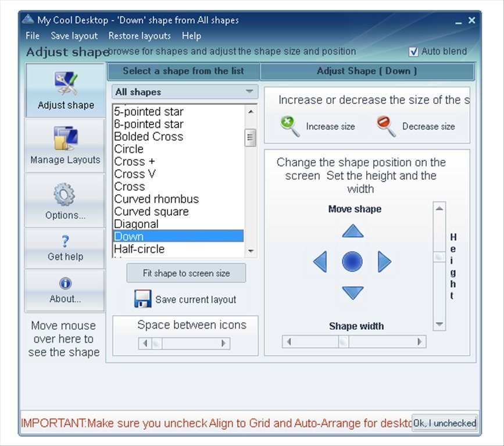Click the app logo in title bar
Viewport: 504px width, 446px height.
pyautogui.click(x=28, y=19)
